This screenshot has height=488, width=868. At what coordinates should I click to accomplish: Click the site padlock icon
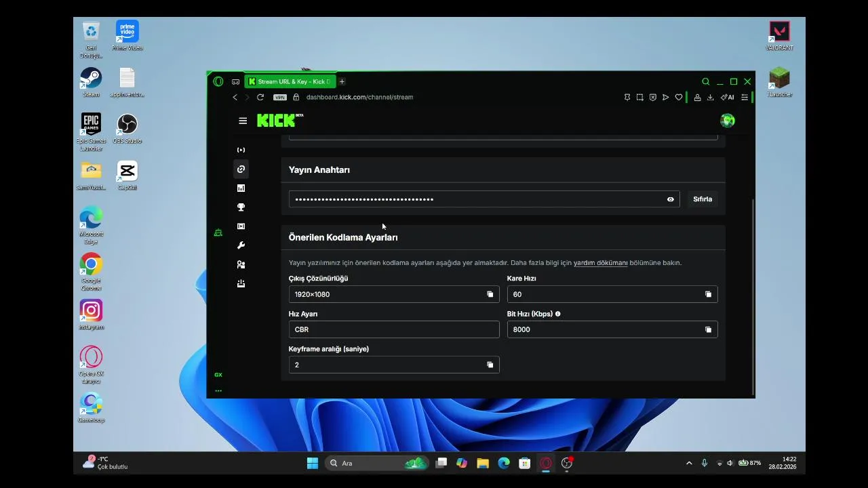(x=296, y=98)
